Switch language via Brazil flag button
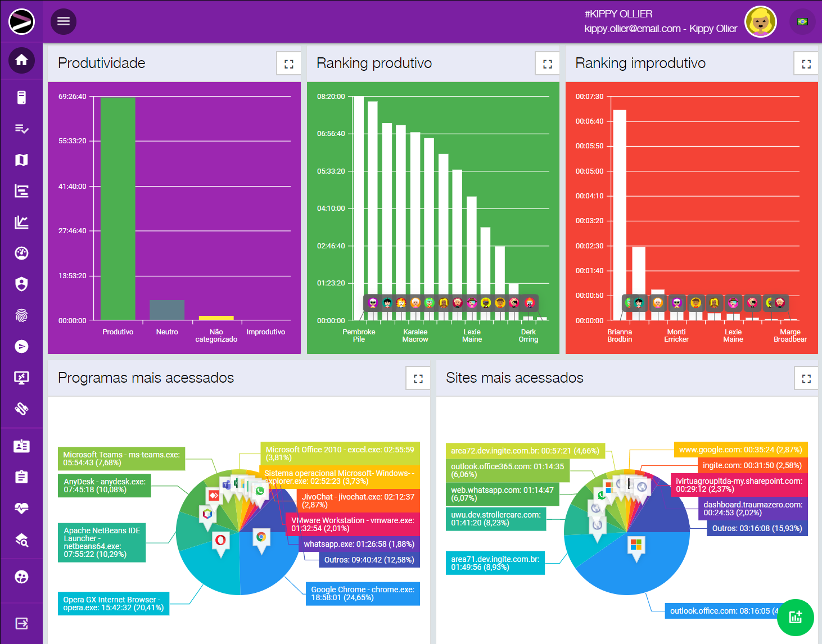The width and height of the screenshot is (822, 644). (x=802, y=22)
